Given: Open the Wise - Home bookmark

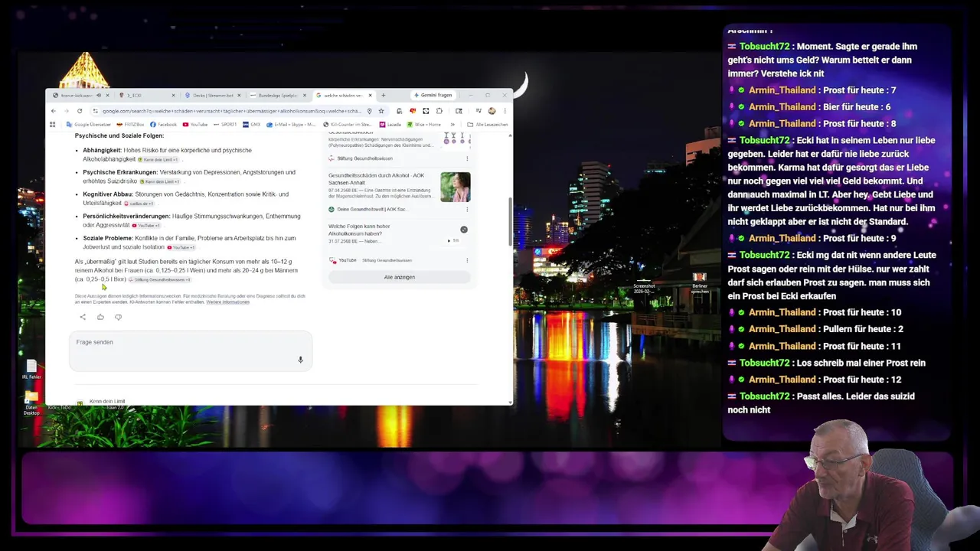Looking at the screenshot, I should coord(423,124).
